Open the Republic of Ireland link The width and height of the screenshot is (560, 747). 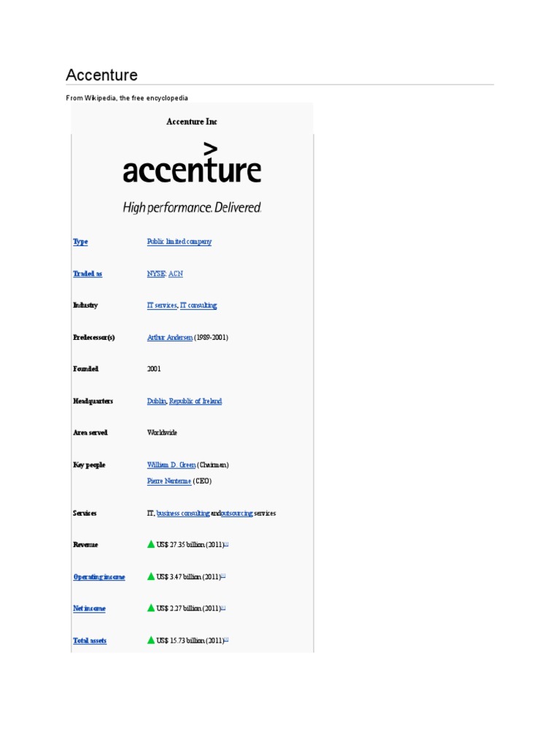195,401
